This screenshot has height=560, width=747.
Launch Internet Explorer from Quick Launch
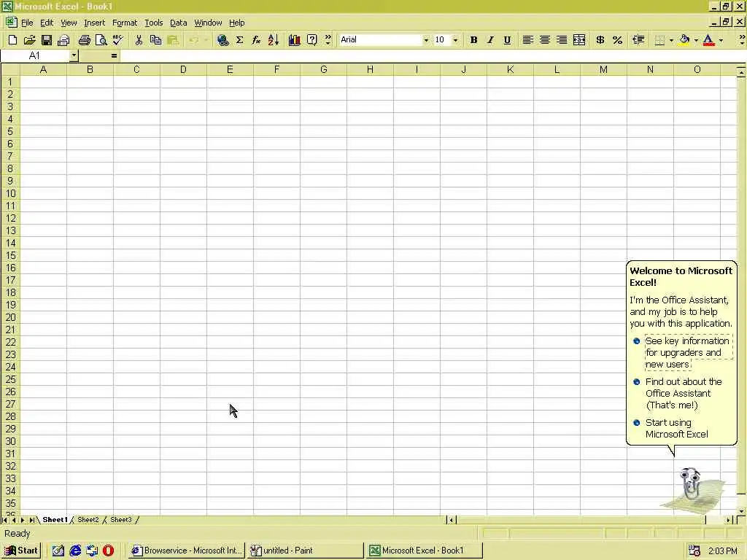coord(75,551)
